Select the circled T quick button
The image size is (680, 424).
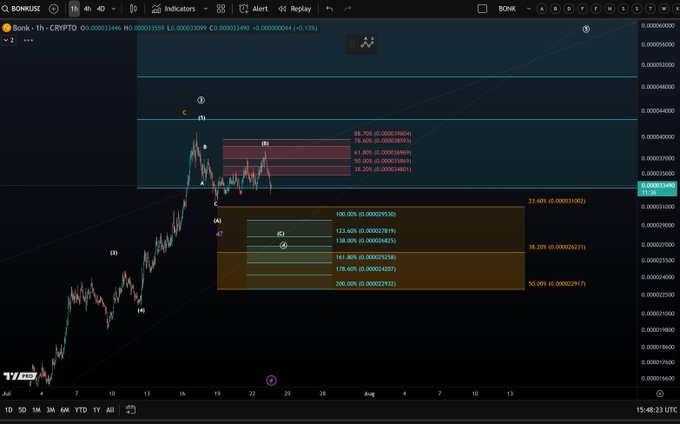[x=651, y=9]
